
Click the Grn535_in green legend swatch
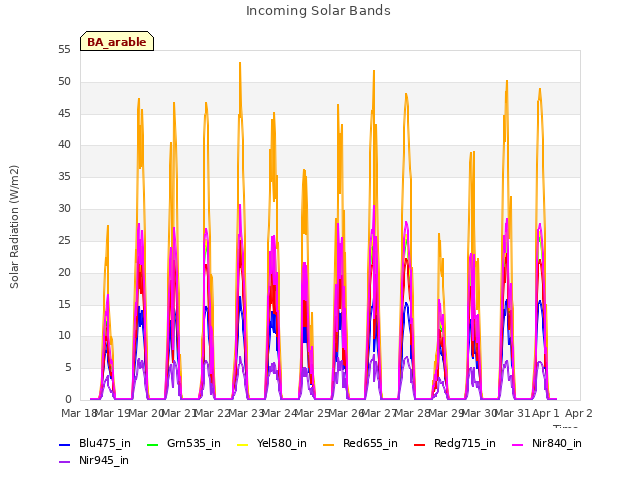tap(152, 444)
